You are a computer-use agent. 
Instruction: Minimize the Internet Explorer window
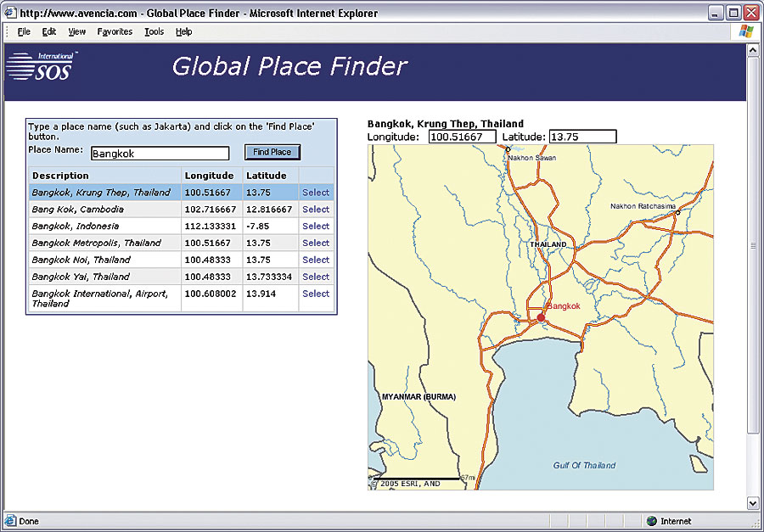(x=716, y=14)
